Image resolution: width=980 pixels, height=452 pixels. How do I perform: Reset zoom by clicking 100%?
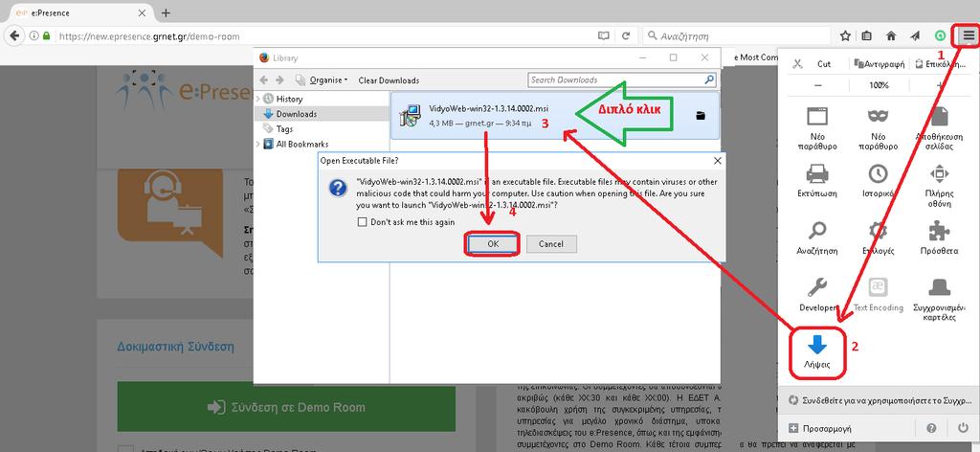[x=879, y=85]
